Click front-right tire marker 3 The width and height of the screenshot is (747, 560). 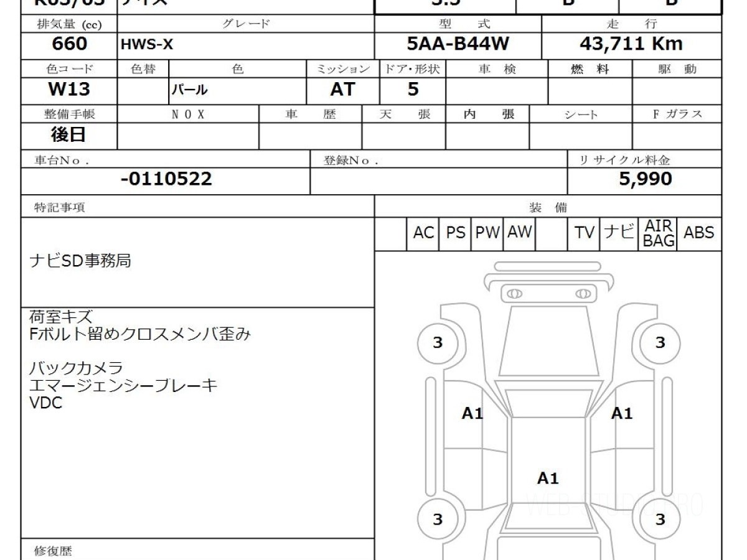point(660,343)
